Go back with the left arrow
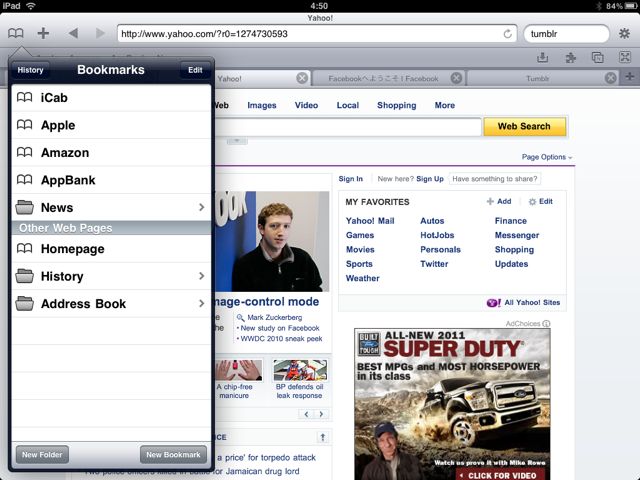Screen dimensions: 640x480 point(73,33)
